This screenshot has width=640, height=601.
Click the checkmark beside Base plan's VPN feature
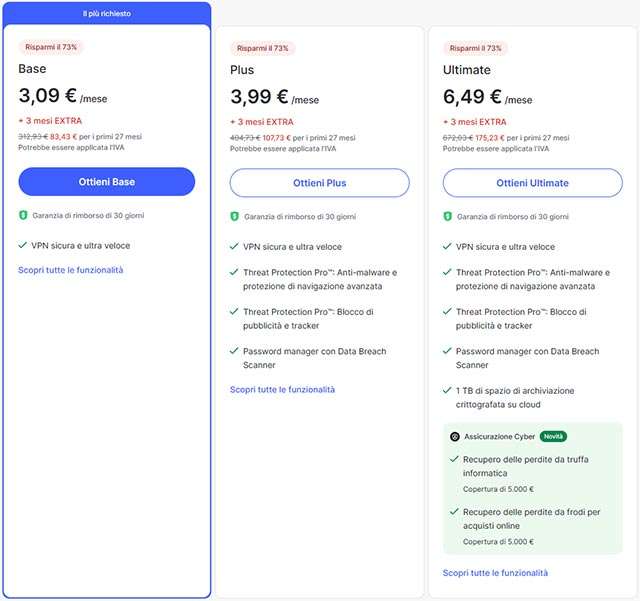(23, 245)
